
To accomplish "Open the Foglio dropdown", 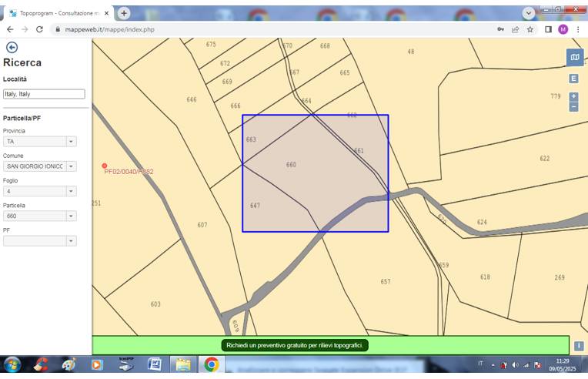I will (x=71, y=191).
